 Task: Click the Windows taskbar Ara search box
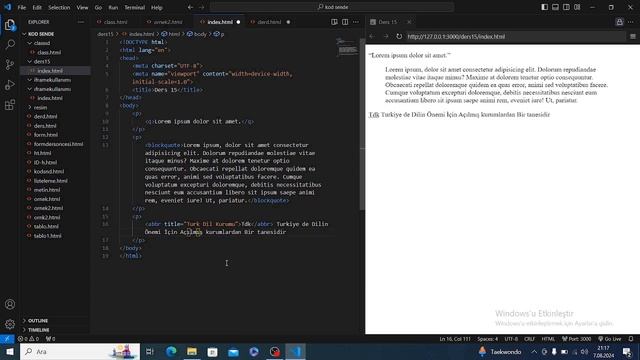pos(80,351)
